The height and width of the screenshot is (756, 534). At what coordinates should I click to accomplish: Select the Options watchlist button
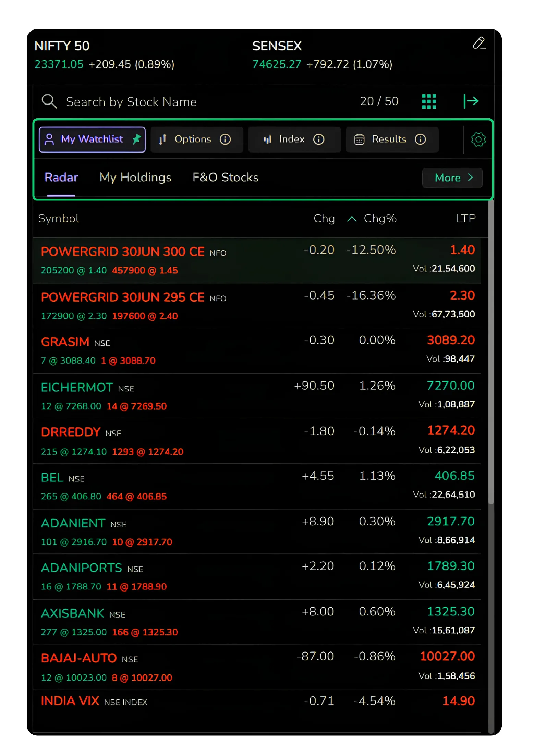pyautogui.click(x=197, y=139)
